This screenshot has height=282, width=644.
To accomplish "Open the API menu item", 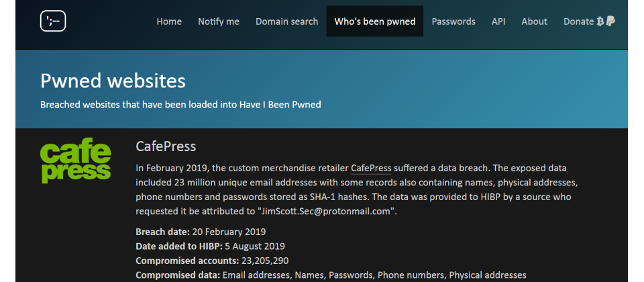I will [x=498, y=21].
